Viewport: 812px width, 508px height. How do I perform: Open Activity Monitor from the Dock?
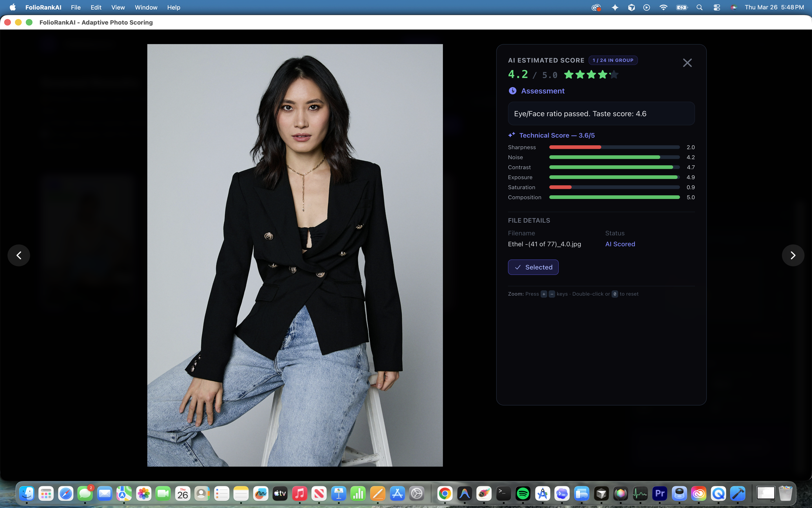tap(640, 494)
